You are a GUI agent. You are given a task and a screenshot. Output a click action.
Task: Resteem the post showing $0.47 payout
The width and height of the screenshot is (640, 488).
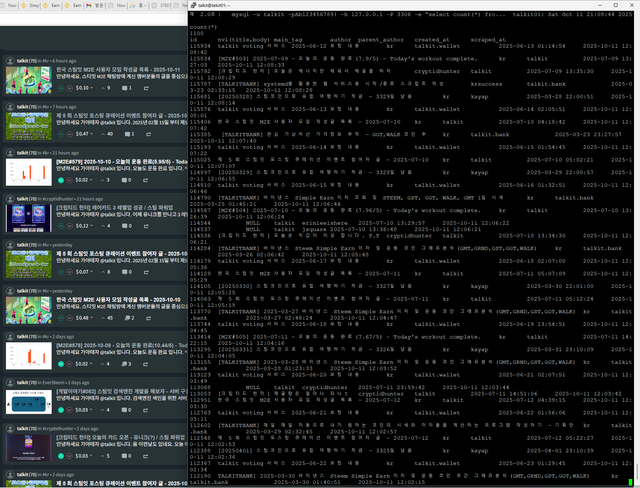149,134
